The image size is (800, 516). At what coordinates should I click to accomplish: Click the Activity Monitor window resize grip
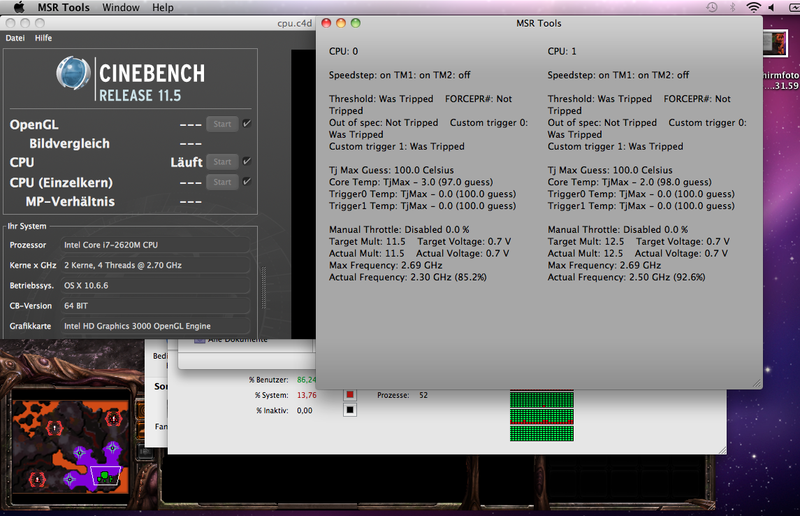click(x=721, y=450)
